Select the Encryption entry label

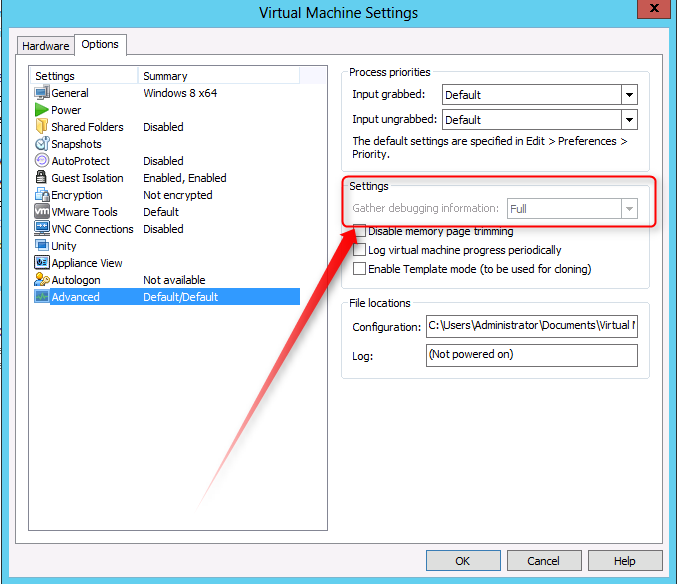77,195
